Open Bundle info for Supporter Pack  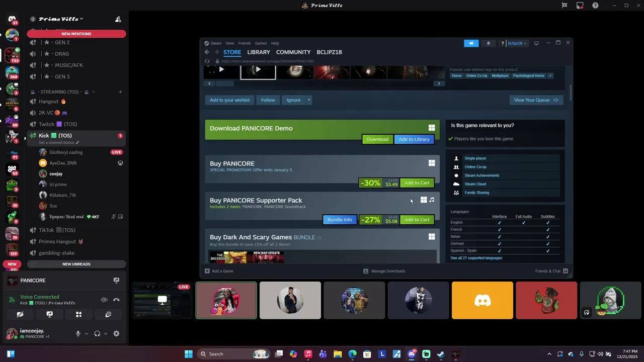340,220
